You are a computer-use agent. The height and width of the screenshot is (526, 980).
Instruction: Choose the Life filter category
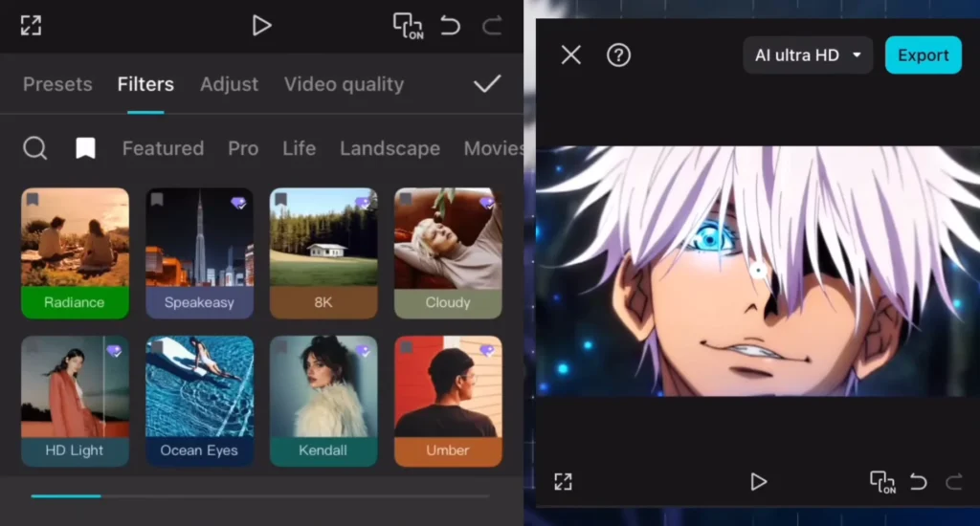point(299,148)
